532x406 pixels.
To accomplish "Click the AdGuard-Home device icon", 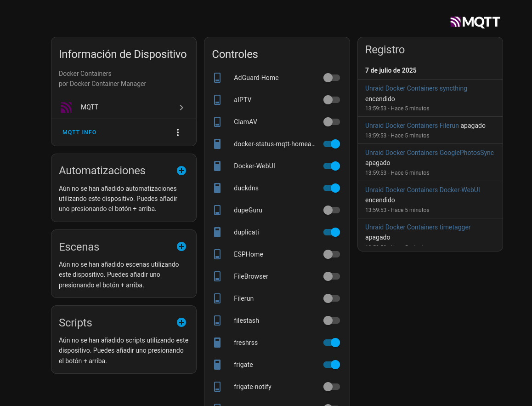I will [x=217, y=78].
